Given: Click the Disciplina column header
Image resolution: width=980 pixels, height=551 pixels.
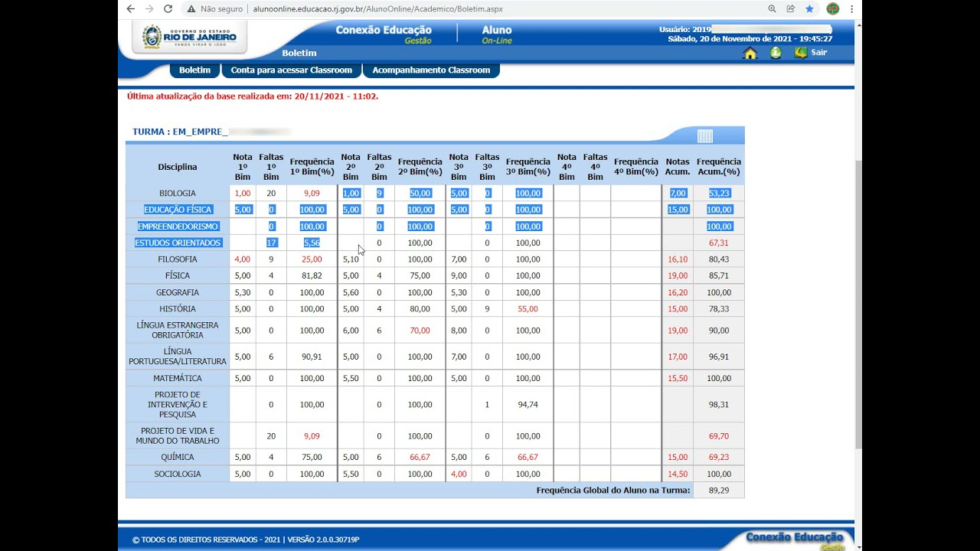Looking at the screenshot, I should tap(178, 167).
